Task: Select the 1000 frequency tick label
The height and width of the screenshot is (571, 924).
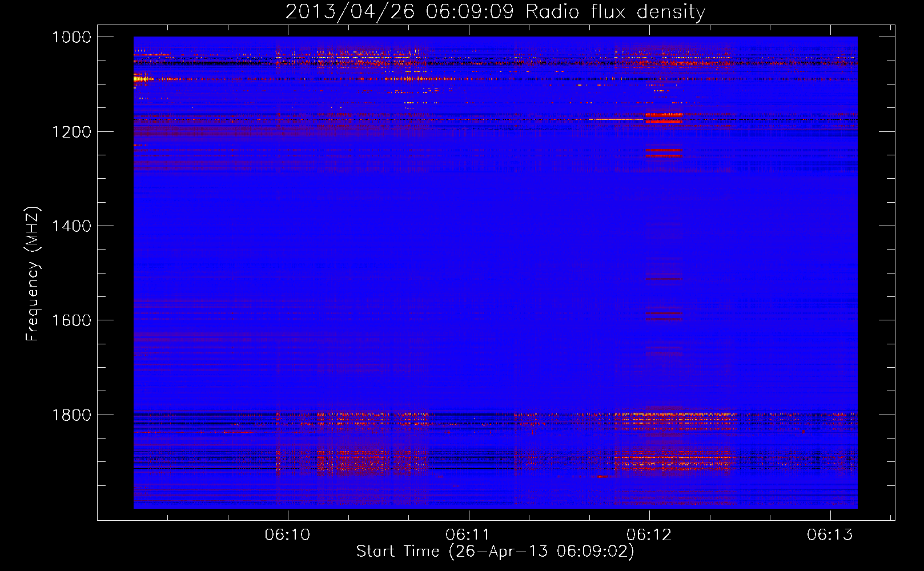Action: click(71, 37)
